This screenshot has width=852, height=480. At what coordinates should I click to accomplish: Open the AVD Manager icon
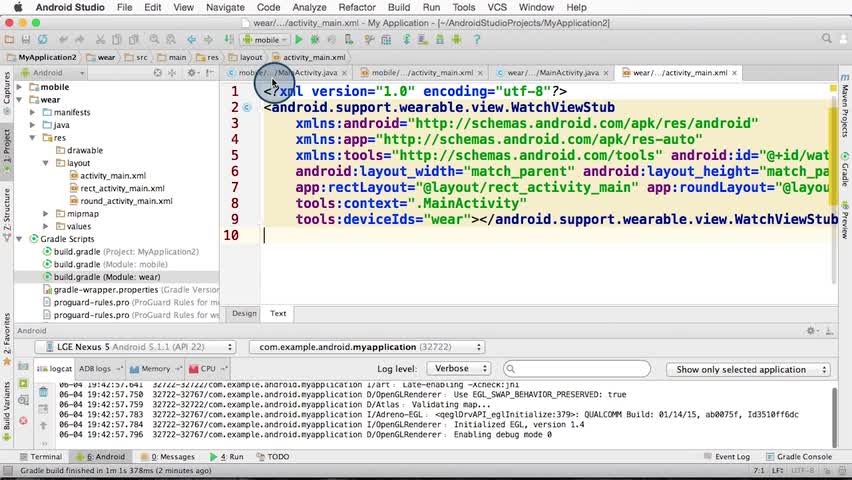(x=423, y=40)
